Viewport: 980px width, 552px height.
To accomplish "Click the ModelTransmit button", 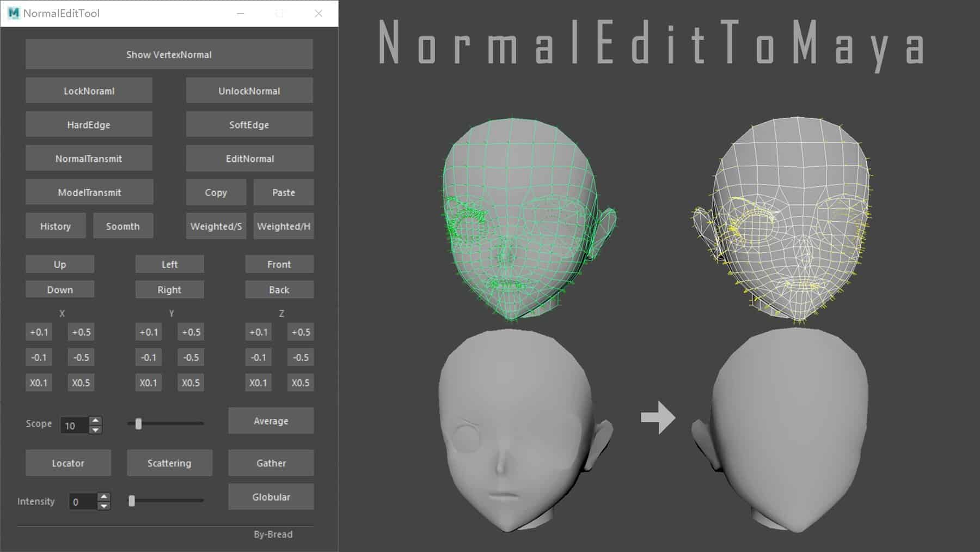I will [x=89, y=192].
